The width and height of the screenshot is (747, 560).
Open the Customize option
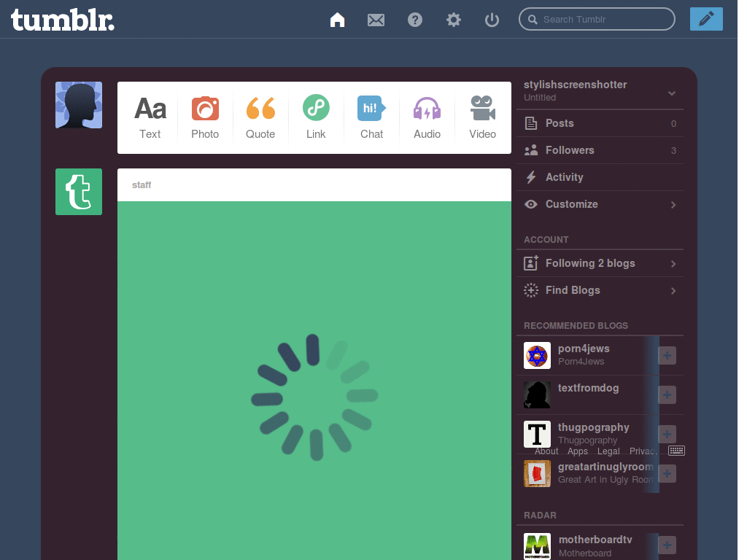600,204
